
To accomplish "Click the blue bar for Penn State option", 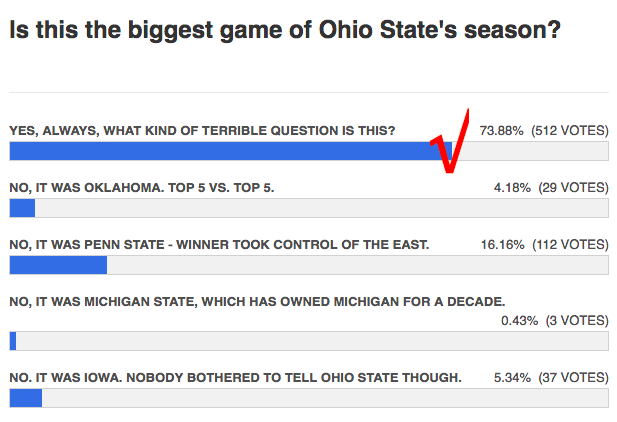I will 58,265.
